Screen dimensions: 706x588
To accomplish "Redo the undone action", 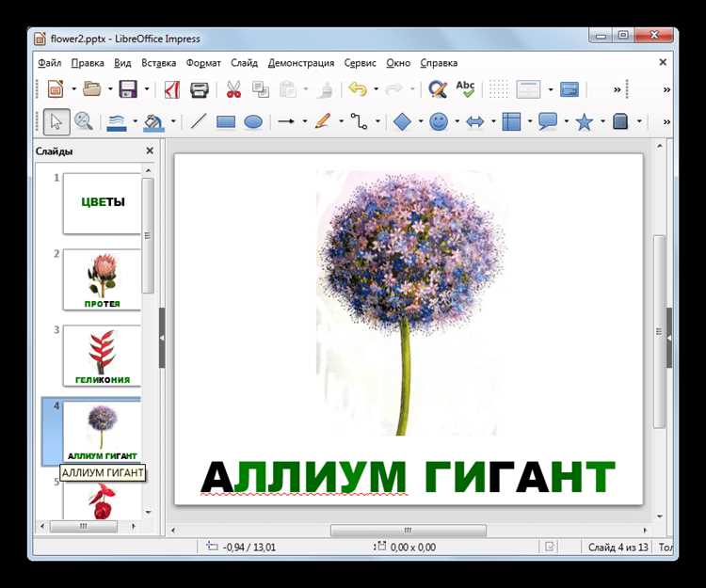I will tap(394, 89).
